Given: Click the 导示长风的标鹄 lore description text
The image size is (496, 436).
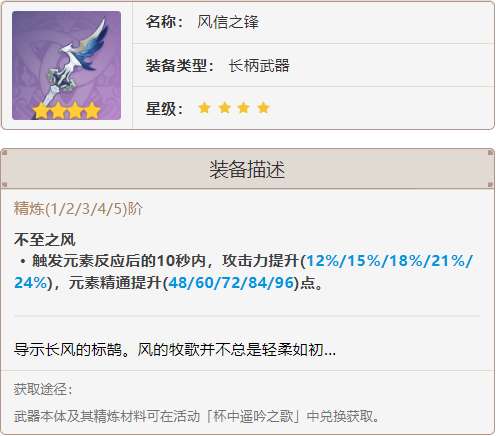Looking at the screenshot, I should coord(68,350).
